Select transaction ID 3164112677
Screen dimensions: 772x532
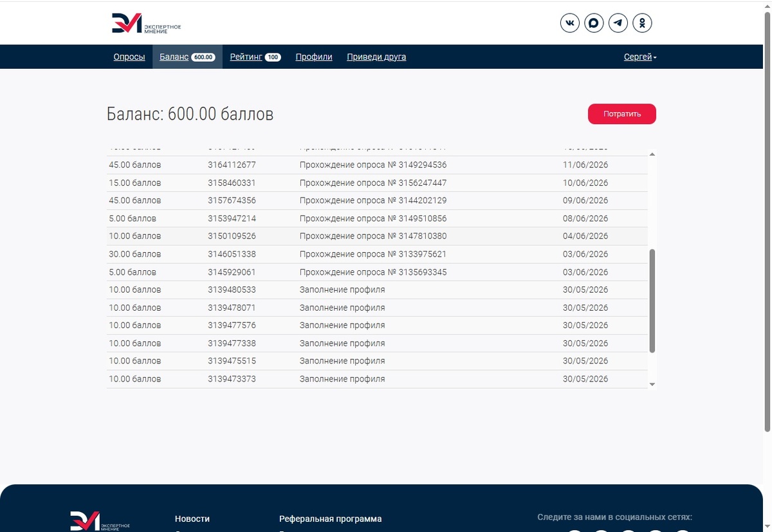click(x=232, y=165)
